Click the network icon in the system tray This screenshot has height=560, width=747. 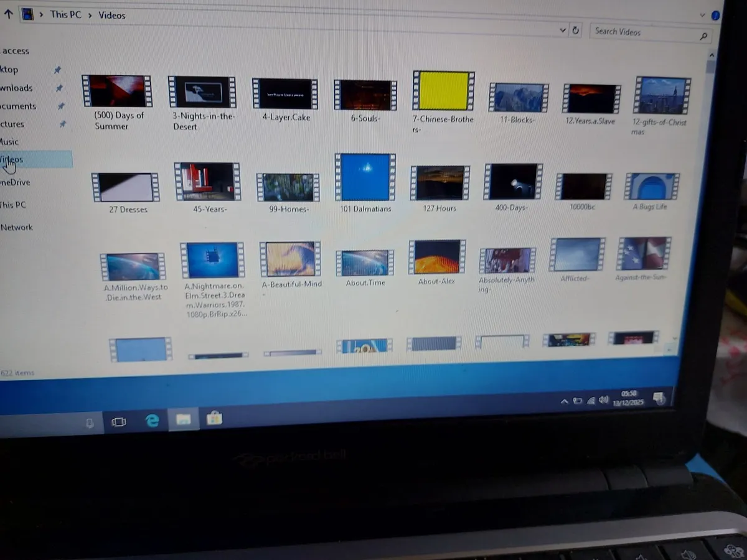point(590,401)
